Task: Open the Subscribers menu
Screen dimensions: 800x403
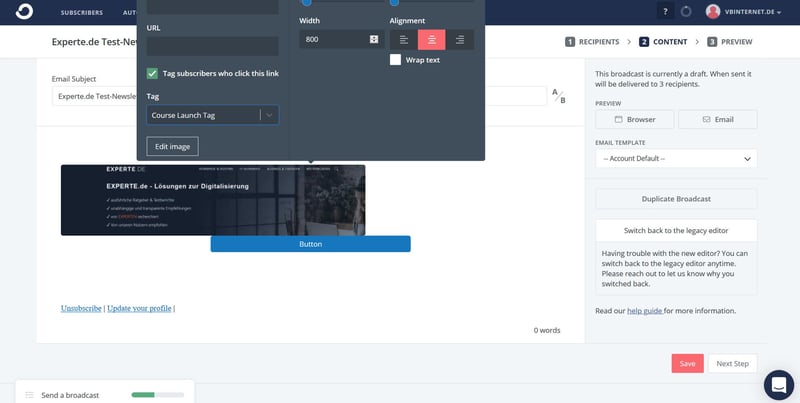Action: [82, 12]
